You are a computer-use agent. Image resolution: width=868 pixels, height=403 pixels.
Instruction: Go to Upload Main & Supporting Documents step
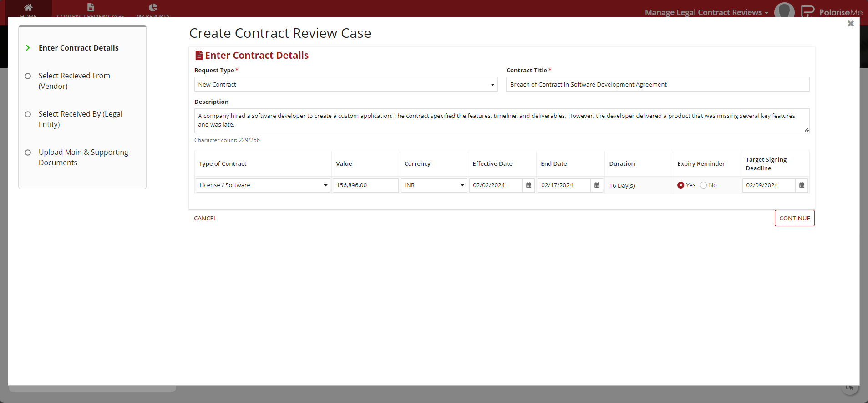pos(83,158)
